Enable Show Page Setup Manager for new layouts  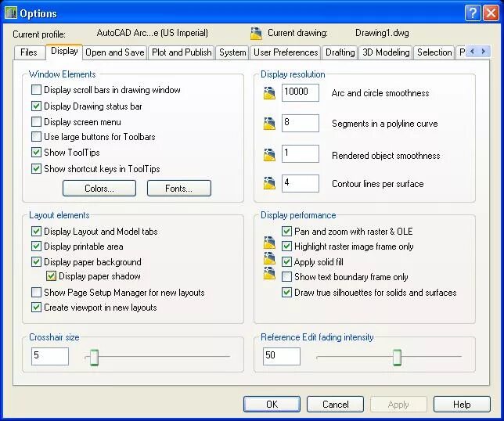click(x=36, y=292)
